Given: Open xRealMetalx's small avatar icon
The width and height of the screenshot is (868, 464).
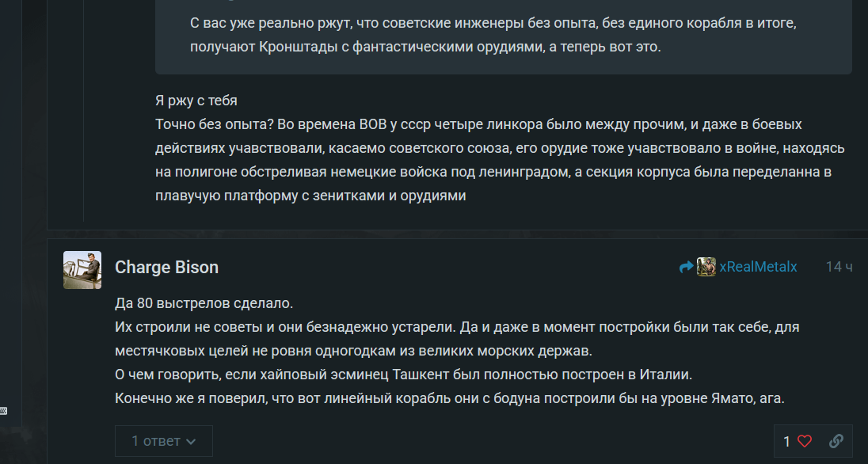Looking at the screenshot, I should pyautogui.click(x=706, y=267).
